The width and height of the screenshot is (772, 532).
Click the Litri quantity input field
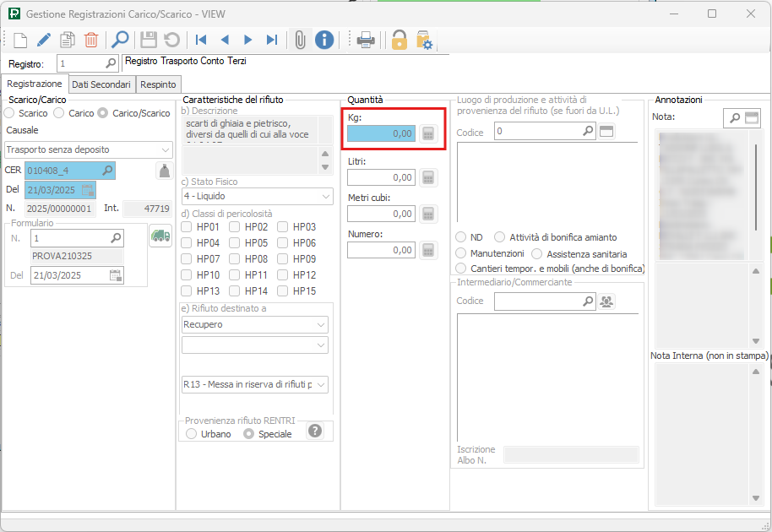click(381, 177)
